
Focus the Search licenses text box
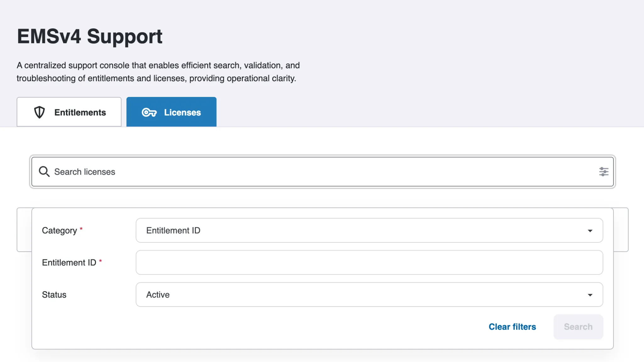tap(322, 172)
